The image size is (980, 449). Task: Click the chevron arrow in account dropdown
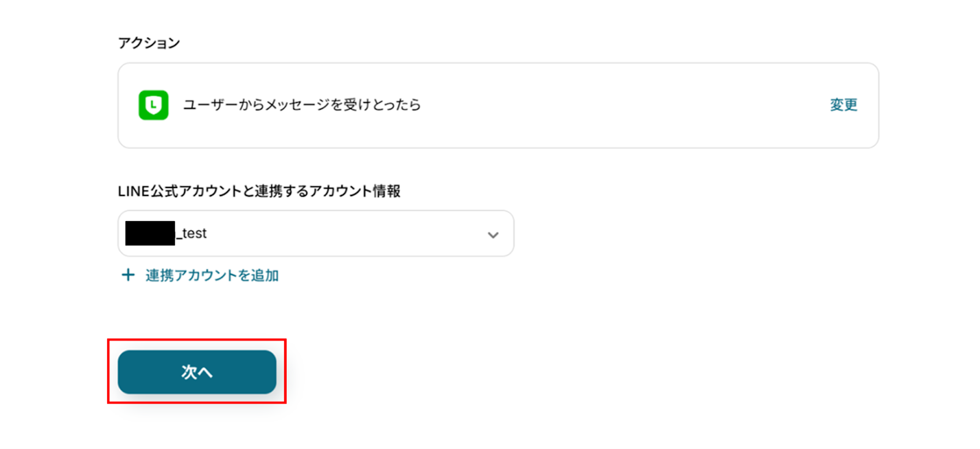coord(492,235)
